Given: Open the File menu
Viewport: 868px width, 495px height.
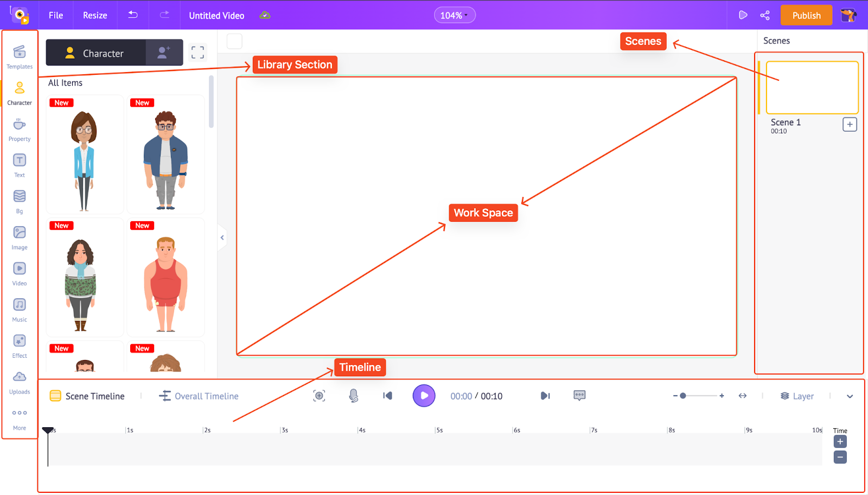Looking at the screenshot, I should point(56,15).
